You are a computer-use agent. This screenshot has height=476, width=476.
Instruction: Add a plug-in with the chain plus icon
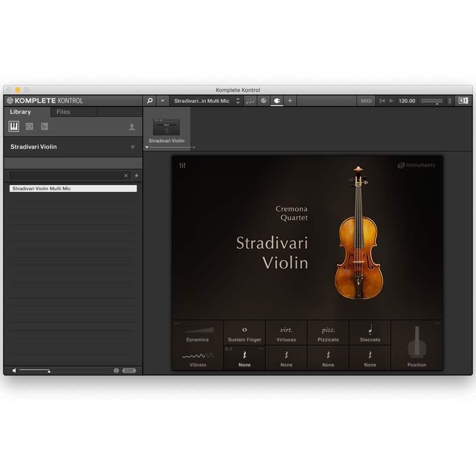pyautogui.click(x=194, y=147)
